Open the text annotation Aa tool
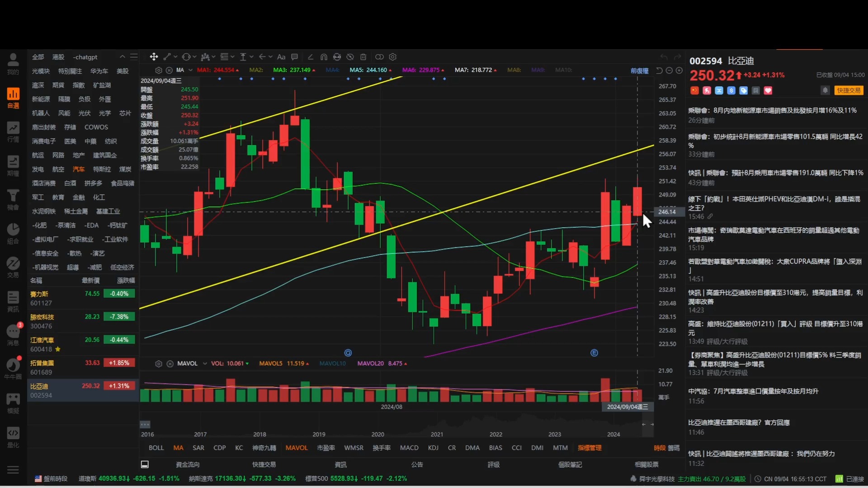Viewport: 868px width, 488px height. pos(281,57)
